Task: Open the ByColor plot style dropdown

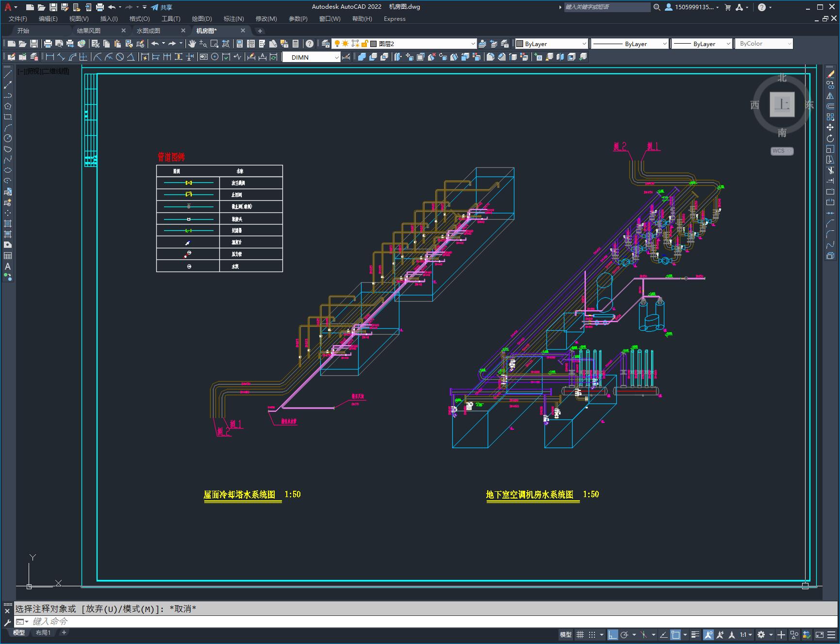Action: pyautogui.click(x=764, y=44)
